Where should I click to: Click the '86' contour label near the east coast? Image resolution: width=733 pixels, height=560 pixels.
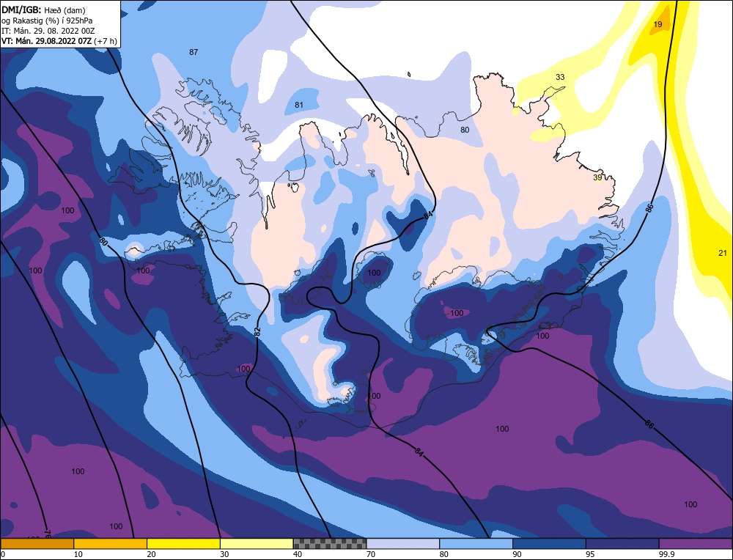pyautogui.click(x=649, y=208)
